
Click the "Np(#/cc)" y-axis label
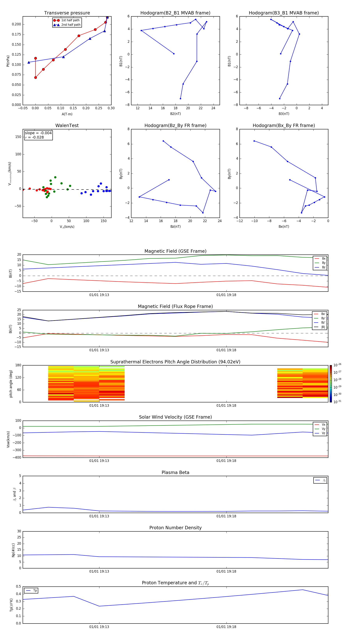coord(13,550)
